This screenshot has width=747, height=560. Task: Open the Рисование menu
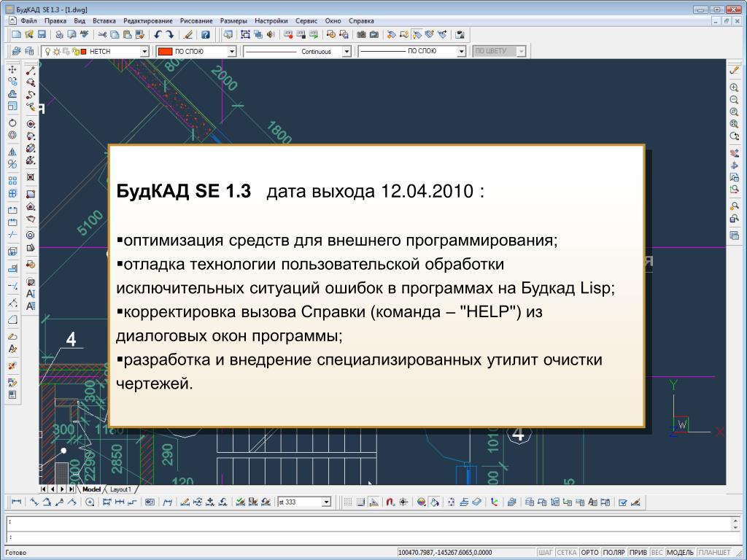coord(196,21)
